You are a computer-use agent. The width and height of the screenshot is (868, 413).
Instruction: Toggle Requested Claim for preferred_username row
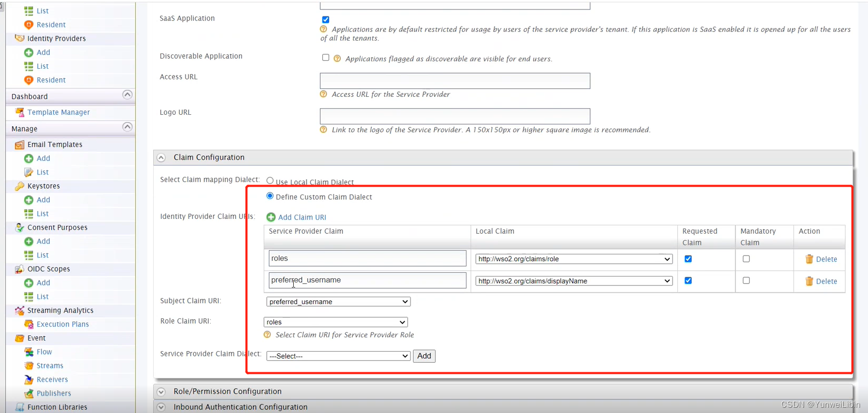[x=688, y=280]
